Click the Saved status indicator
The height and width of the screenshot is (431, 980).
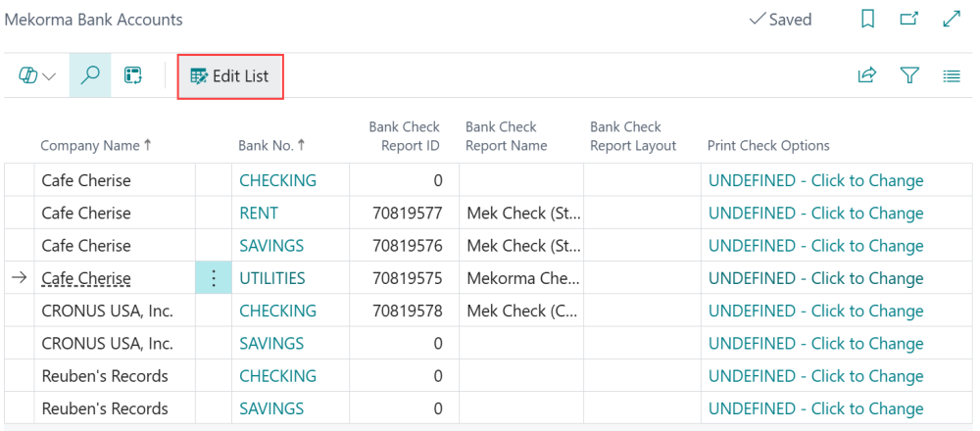click(x=780, y=20)
